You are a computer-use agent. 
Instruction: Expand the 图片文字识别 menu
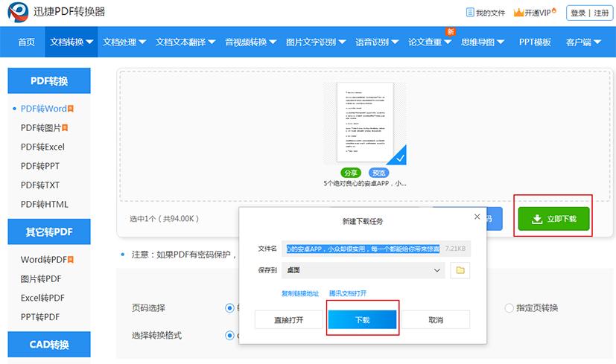coord(316,42)
